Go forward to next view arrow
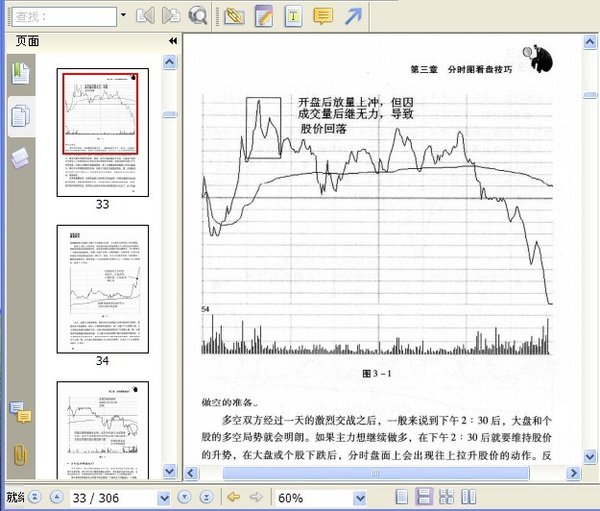600x511 pixels. click(256, 497)
